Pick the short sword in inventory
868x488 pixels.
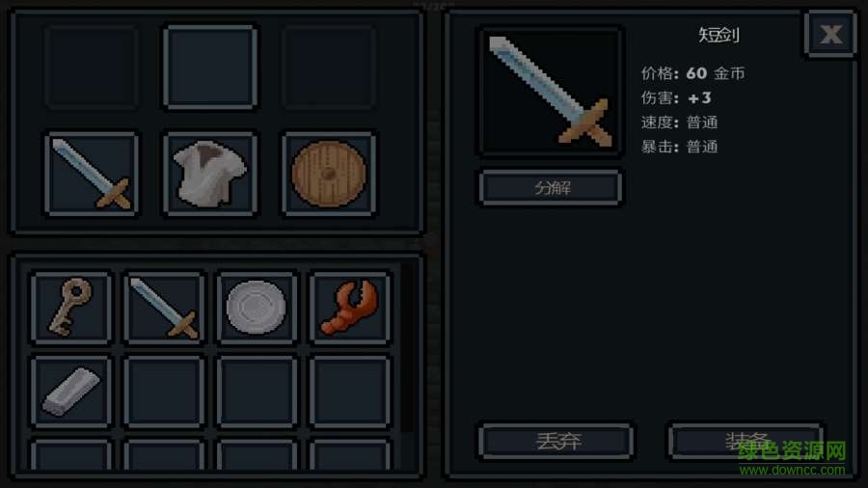click(164, 308)
